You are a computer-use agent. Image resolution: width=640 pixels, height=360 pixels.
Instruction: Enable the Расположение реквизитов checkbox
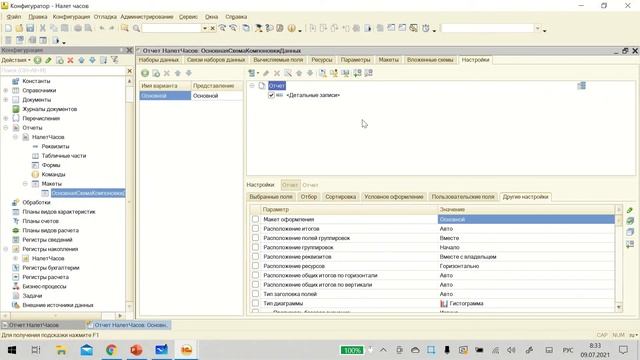[256, 257]
